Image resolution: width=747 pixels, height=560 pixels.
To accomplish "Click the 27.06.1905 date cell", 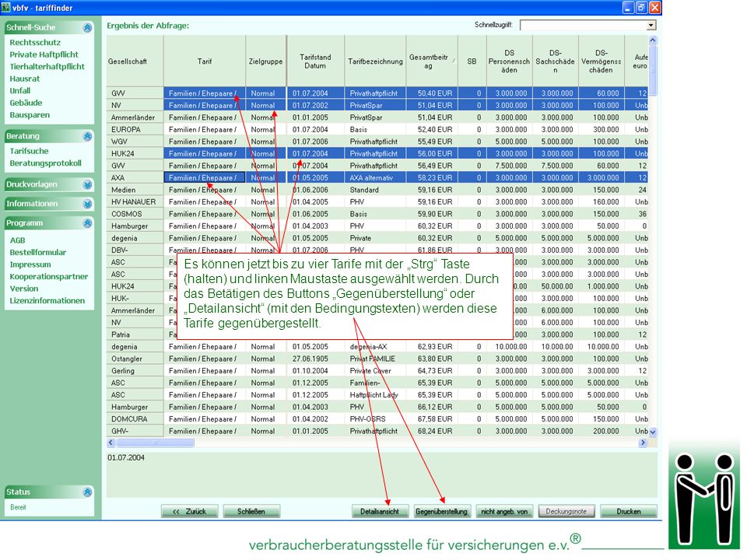I will pos(315,359).
